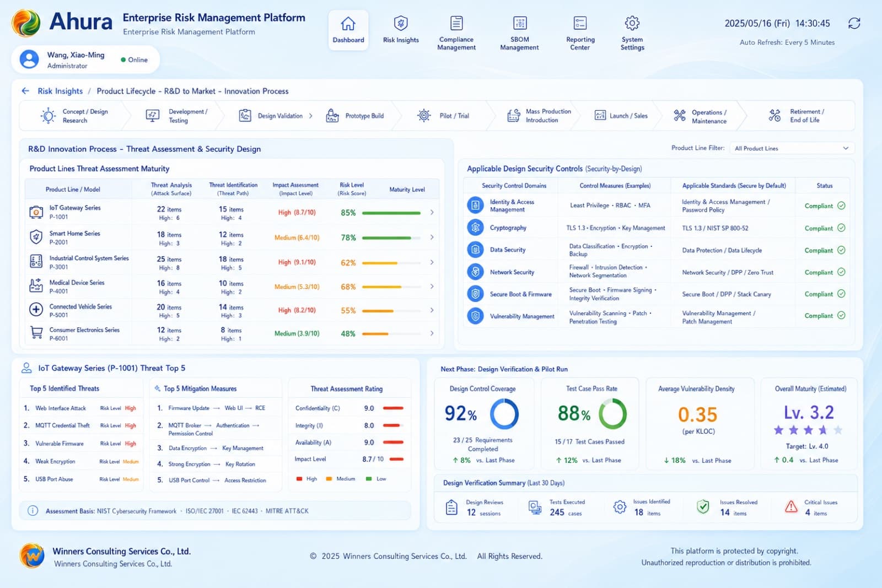
Task: Select the Prototype Build stage icon
Action: (x=332, y=115)
